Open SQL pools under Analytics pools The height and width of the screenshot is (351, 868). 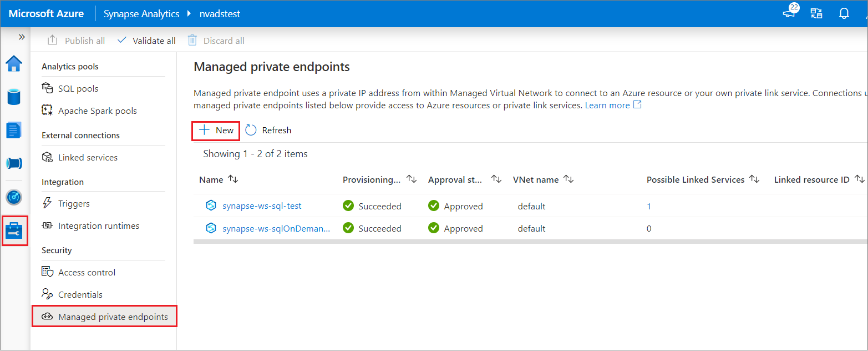[78, 88]
